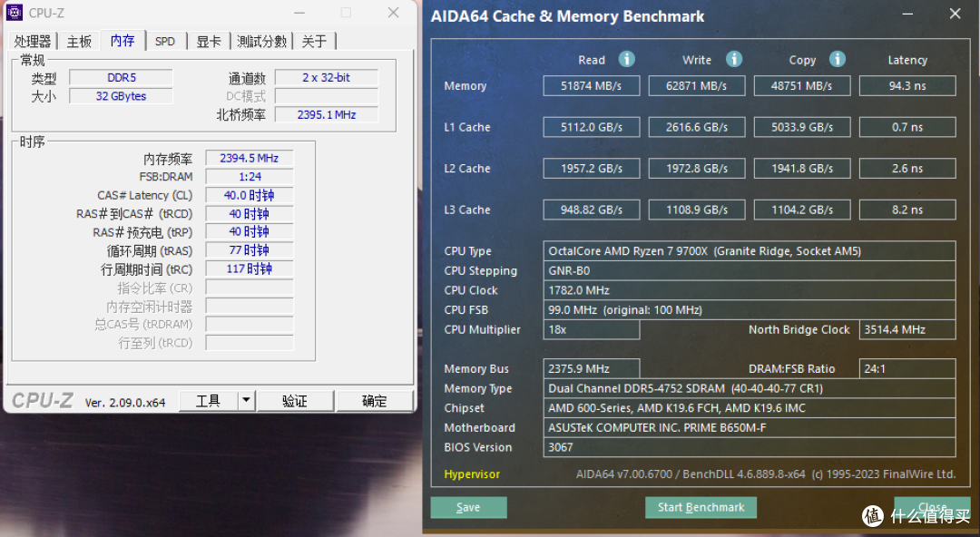This screenshot has width=980, height=537.
Task: Open the Read info icon in AIDA64
Action: (627, 59)
